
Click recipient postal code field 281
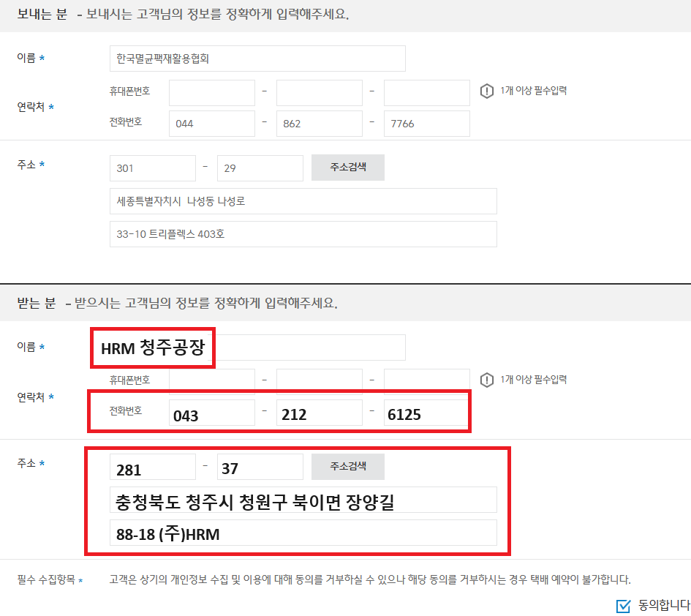pos(152,467)
